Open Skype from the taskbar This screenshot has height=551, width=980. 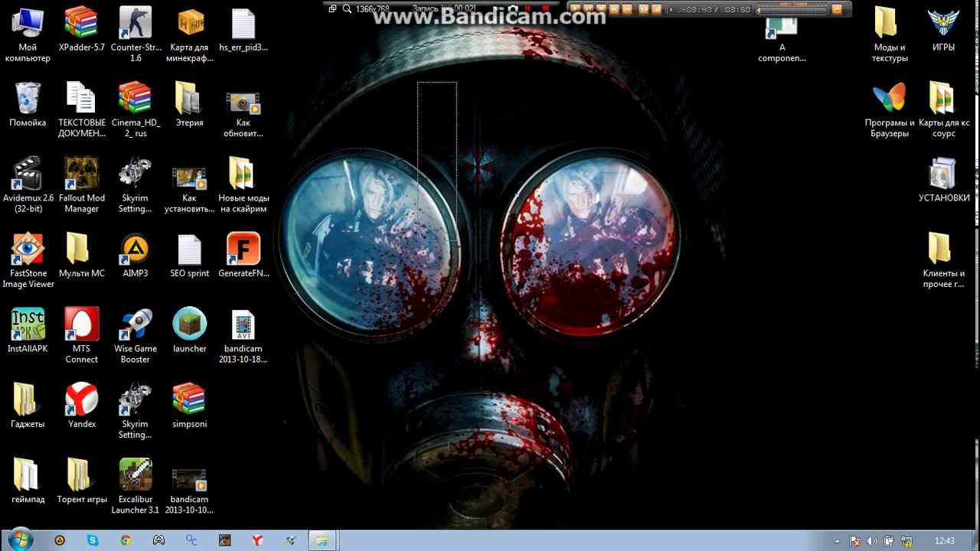pyautogui.click(x=93, y=540)
